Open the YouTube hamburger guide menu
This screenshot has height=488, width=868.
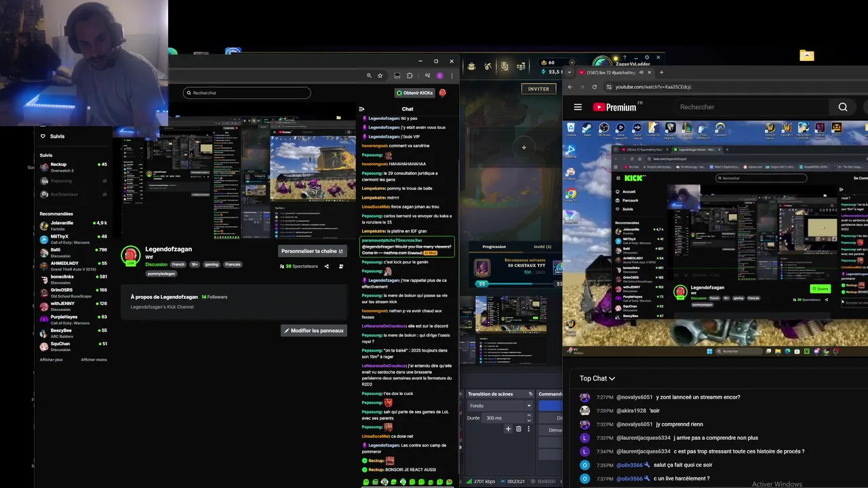coord(578,107)
